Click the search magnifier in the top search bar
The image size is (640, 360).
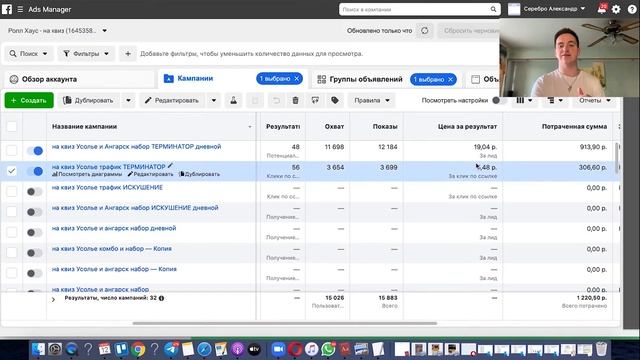tap(493, 9)
